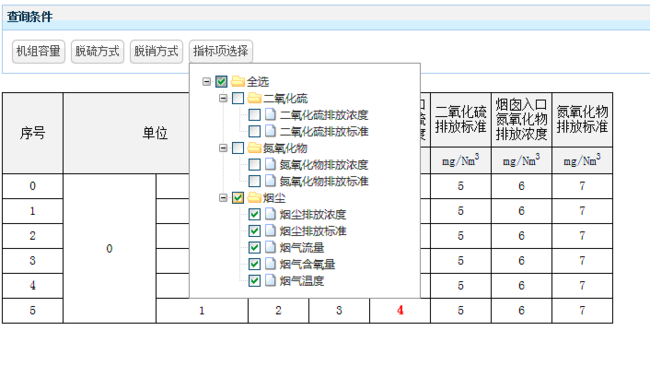Uncheck the 烟尘 group checkbox
This screenshot has width=650, height=366.
238,198
